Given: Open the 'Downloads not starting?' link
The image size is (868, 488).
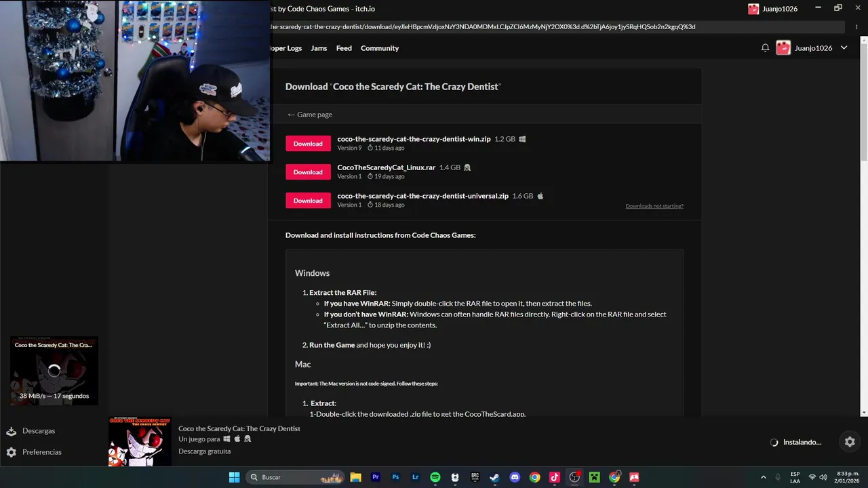Looking at the screenshot, I should click(654, 206).
